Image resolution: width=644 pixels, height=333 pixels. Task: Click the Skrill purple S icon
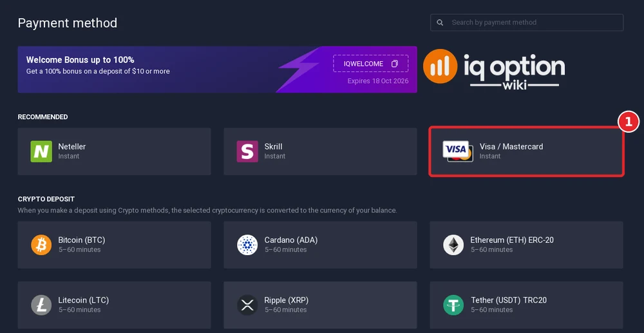tap(247, 151)
